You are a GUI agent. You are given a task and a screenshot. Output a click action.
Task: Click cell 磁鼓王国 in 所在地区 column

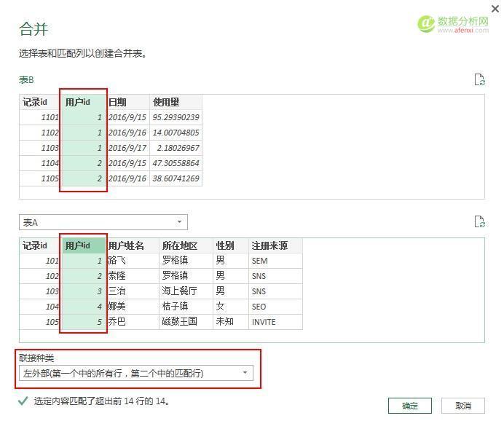(x=186, y=322)
